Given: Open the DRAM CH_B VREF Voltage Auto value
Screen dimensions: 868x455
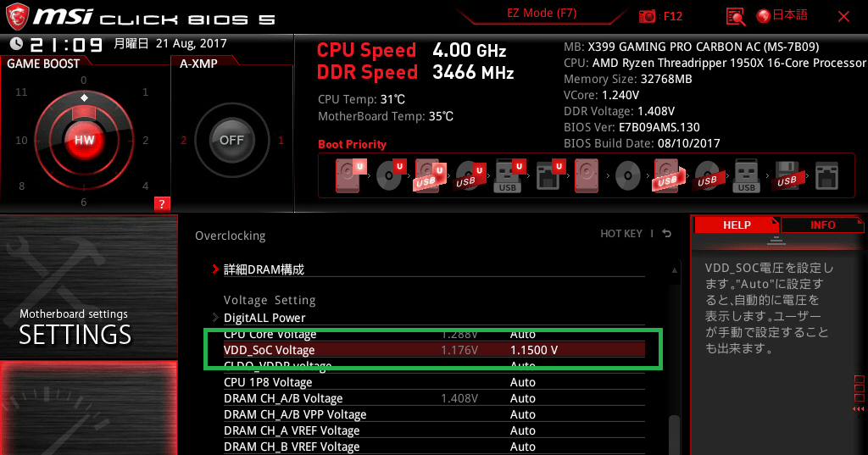Looking at the screenshot, I should 522,447.
